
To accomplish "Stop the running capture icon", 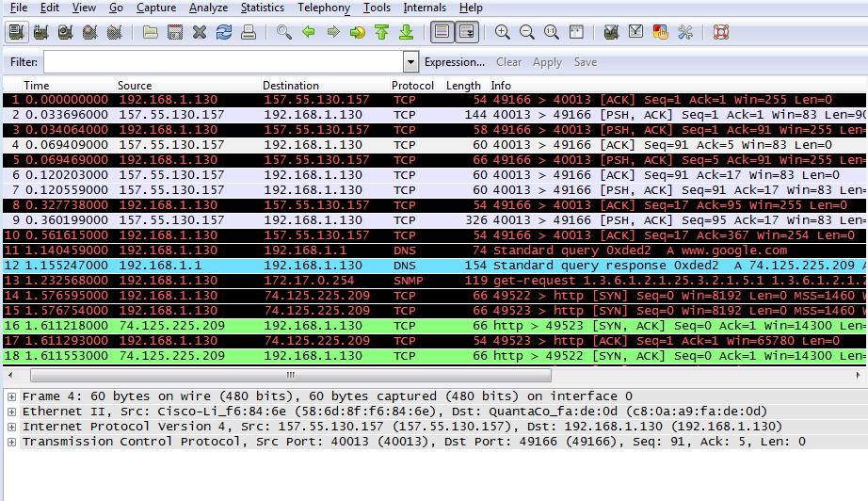I will coord(89,32).
